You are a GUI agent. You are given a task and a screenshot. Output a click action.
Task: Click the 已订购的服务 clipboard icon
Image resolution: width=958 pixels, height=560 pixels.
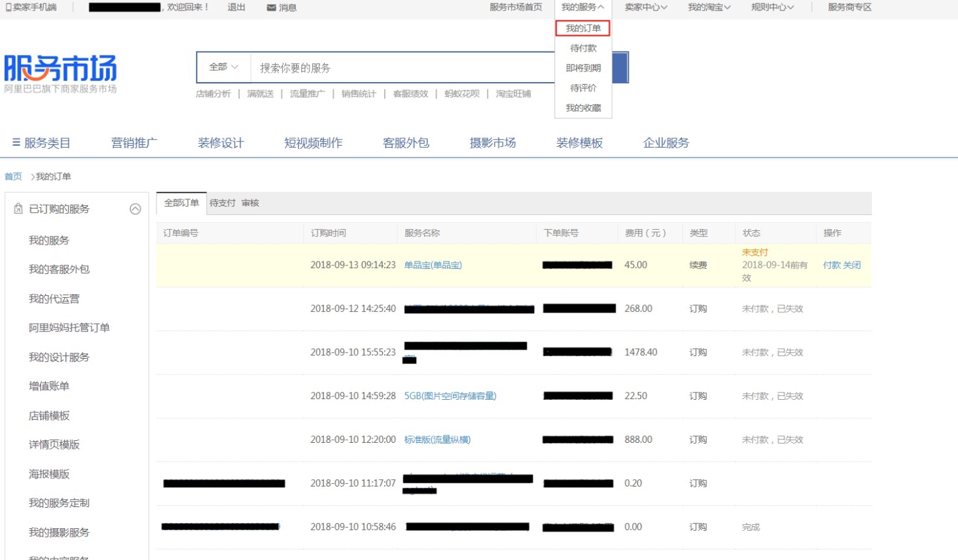click(x=19, y=209)
